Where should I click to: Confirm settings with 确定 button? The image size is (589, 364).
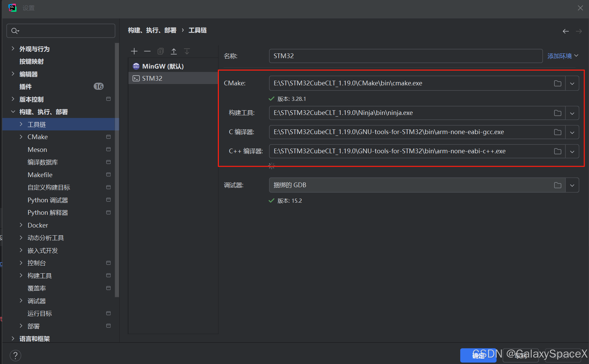478,355
